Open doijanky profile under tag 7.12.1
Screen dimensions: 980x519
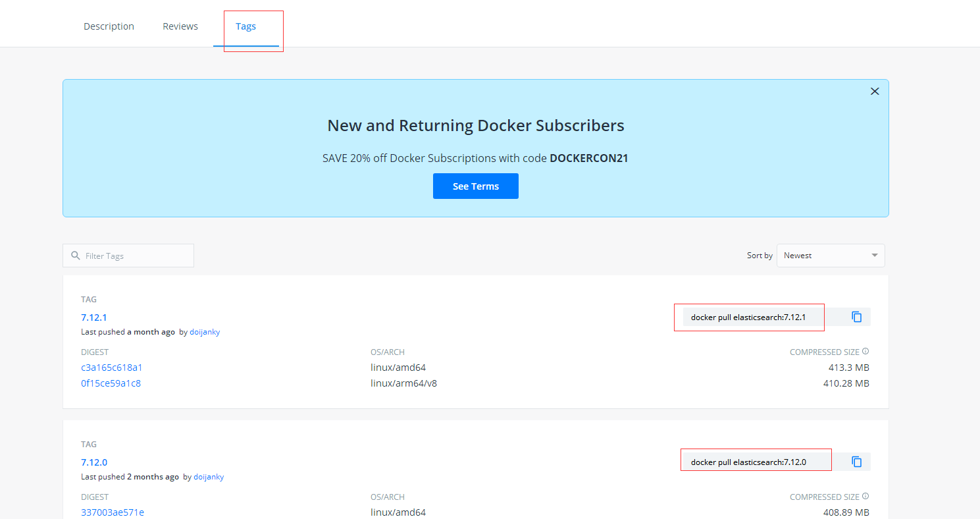click(205, 332)
